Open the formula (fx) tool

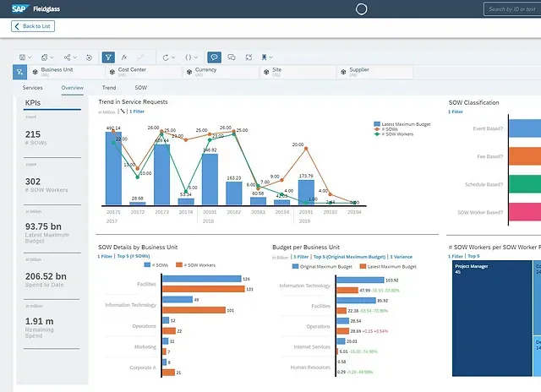tap(124, 57)
